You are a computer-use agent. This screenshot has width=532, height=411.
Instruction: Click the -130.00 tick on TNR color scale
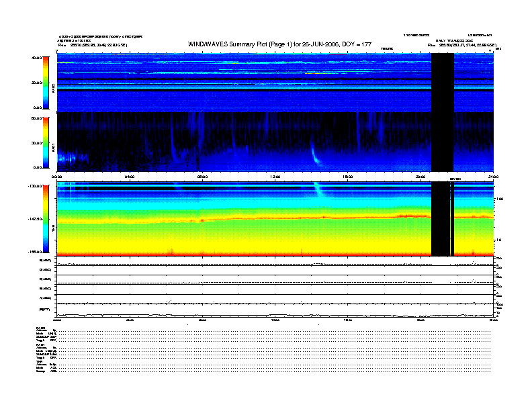pyautogui.click(x=36, y=186)
